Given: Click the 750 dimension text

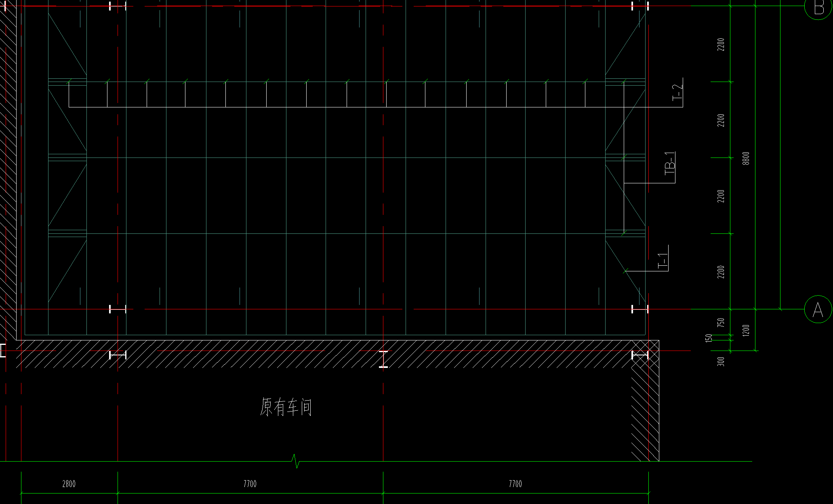Looking at the screenshot, I should point(721,322).
